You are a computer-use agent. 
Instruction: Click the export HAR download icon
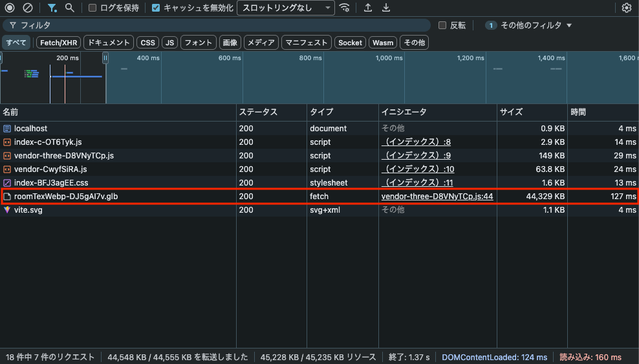pos(386,8)
